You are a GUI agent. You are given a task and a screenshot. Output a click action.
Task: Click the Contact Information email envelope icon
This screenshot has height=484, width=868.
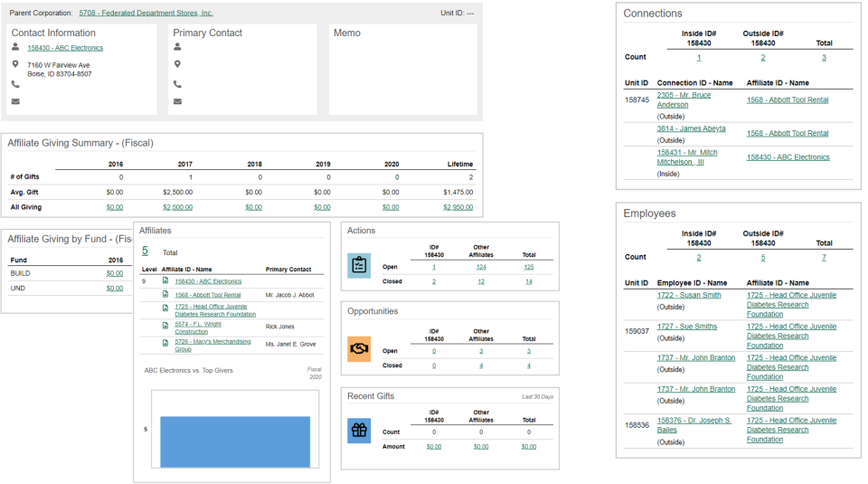point(15,101)
